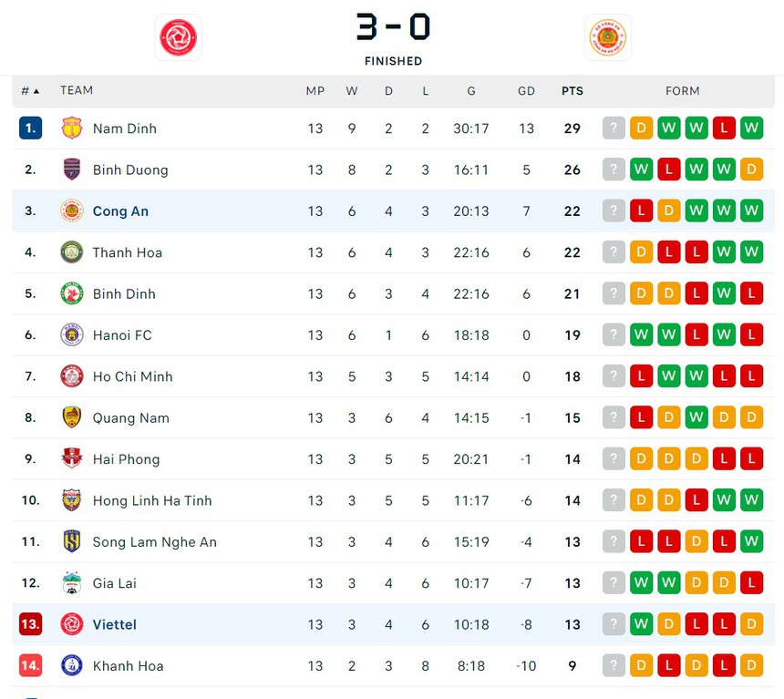Sort standings by GD column header
The height and width of the screenshot is (699, 784).
tap(526, 91)
